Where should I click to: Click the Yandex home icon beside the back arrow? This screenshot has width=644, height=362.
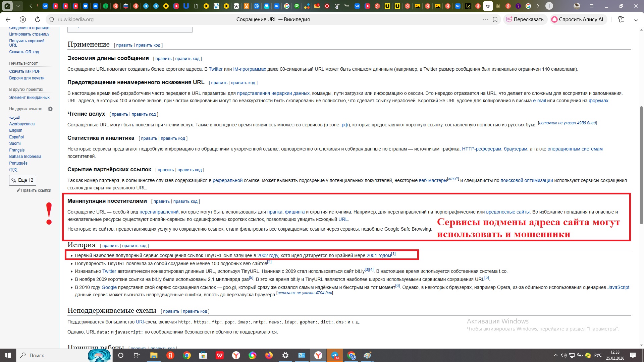[x=23, y=19]
